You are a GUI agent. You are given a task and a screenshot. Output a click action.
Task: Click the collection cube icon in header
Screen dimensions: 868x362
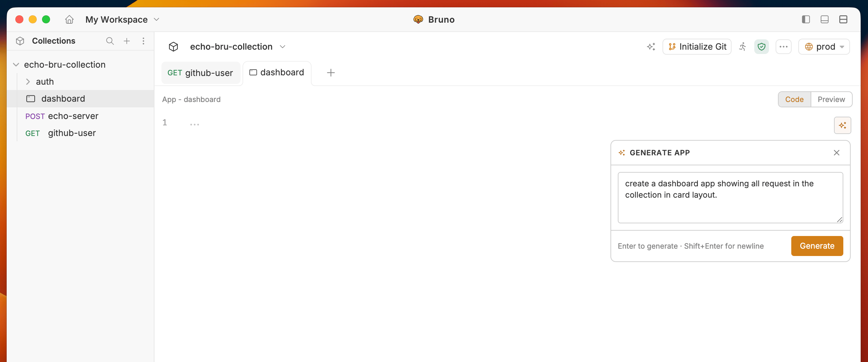click(x=173, y=46)
